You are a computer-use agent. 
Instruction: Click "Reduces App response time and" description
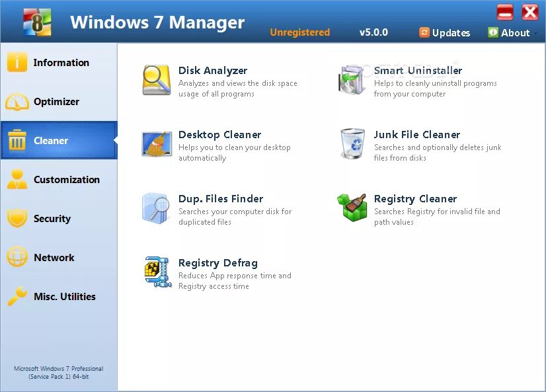(235, 276)
